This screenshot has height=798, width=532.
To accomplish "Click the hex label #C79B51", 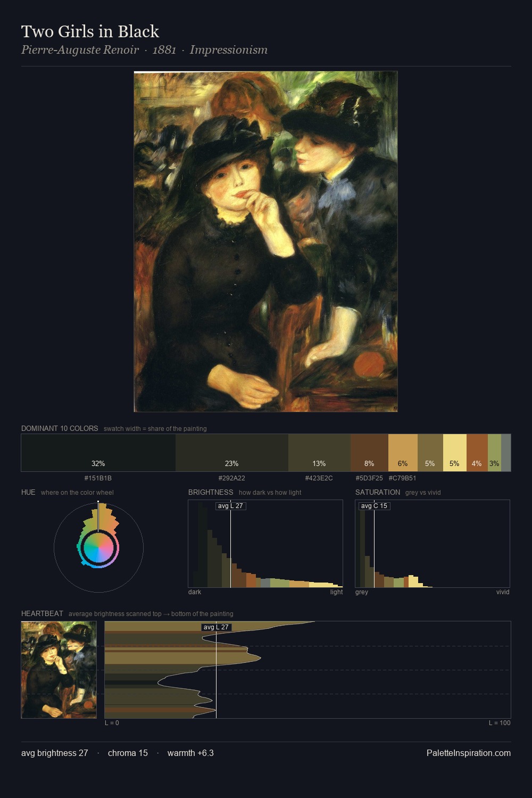I will tap(403, 478).
